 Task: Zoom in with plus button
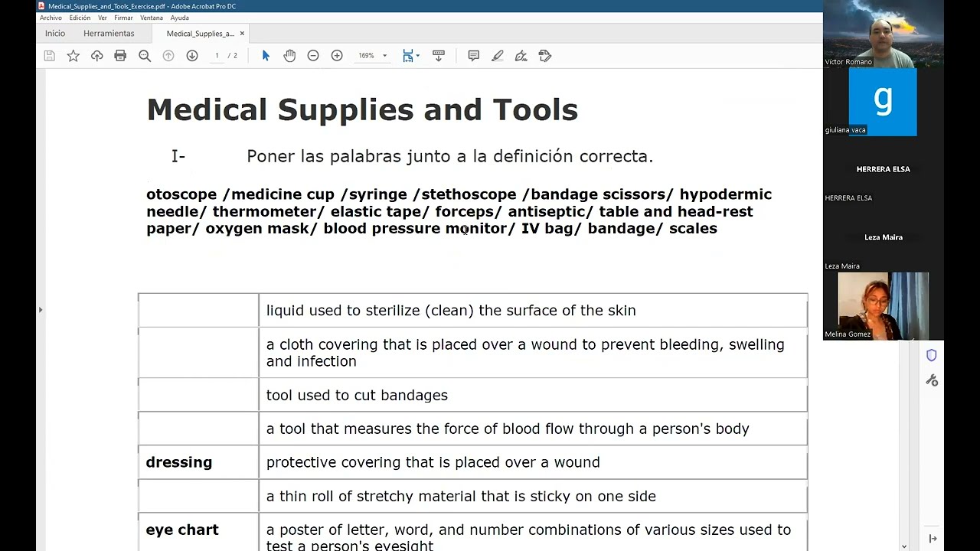click(337, 56)
